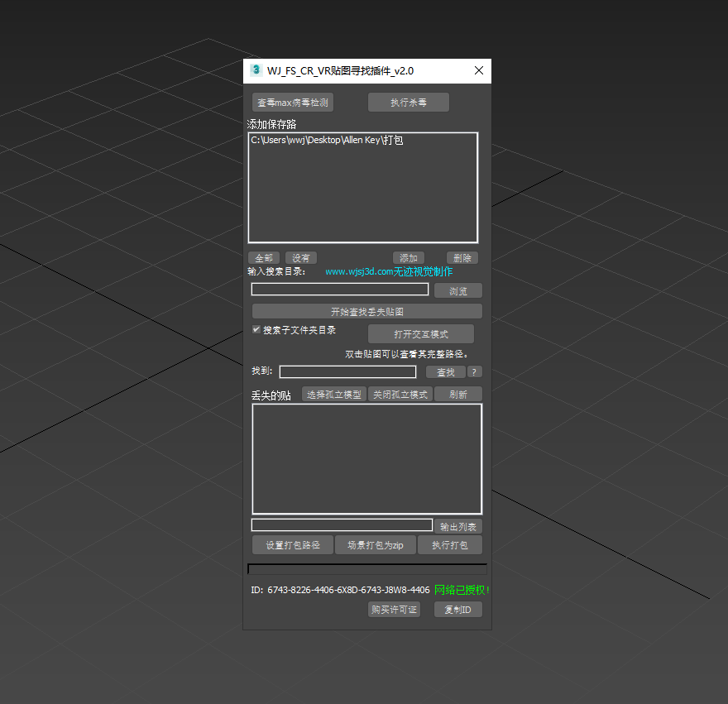
Task: Click the 刷新 refresh button
Action: [457, 395]
